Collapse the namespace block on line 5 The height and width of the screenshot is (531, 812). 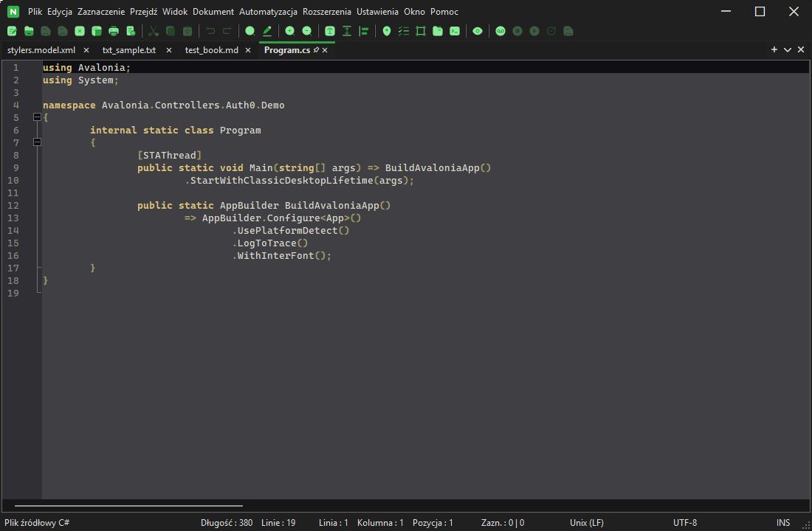pyautogui.click(x=38, y=117)
